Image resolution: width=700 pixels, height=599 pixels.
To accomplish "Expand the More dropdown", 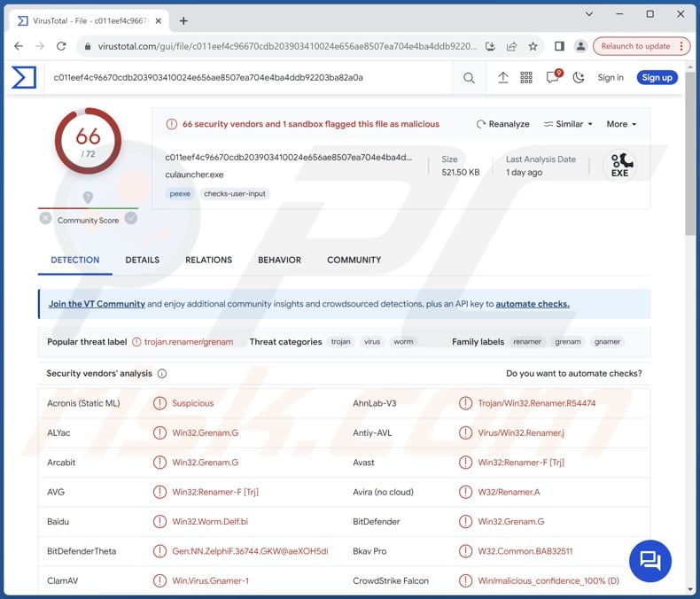I will [x=621, y=124].
